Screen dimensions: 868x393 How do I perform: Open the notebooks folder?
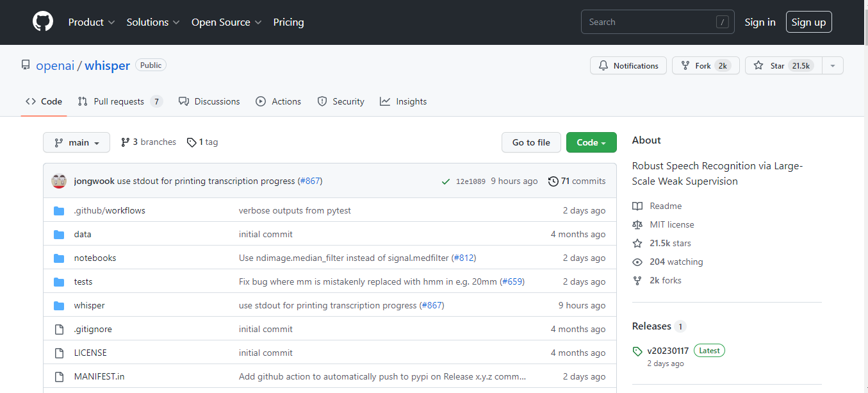click(x=95, y=258)
